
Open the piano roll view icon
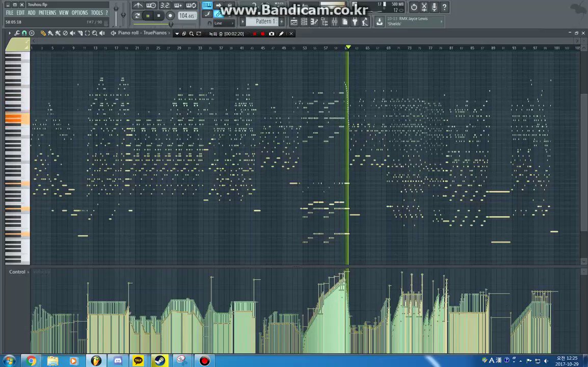tap(314, 22)
